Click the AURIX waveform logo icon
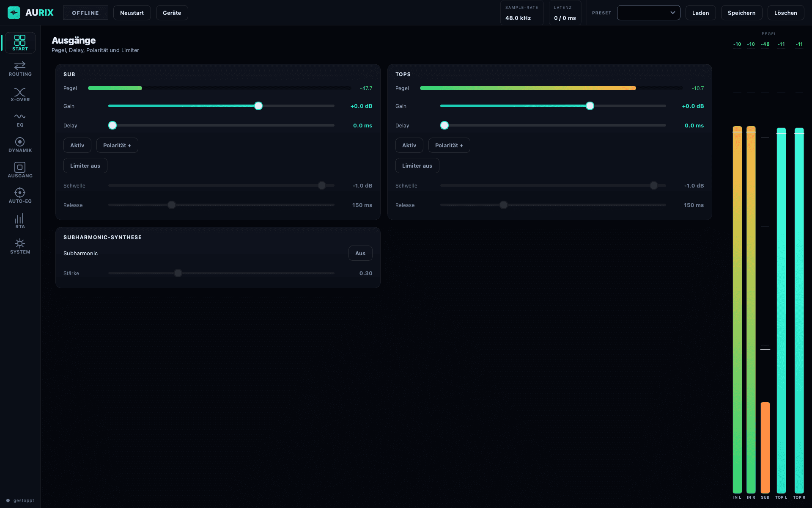Screen dimensions: 812x508 pos(14,13)
